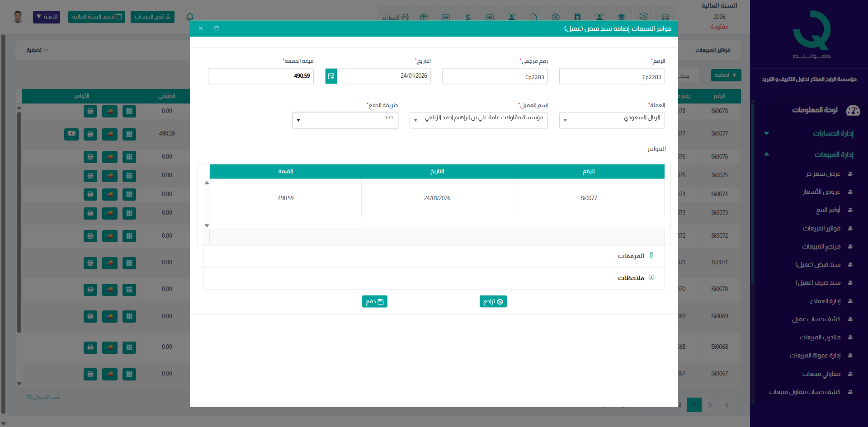Click the قيمة الدفعة amount field

pos(261,76)
